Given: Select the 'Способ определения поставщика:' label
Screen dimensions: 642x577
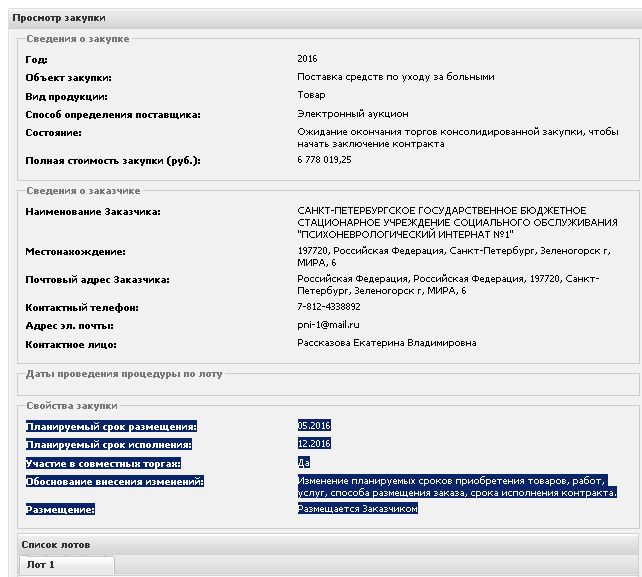Looking at the screenshot, I should click(113, 115).
